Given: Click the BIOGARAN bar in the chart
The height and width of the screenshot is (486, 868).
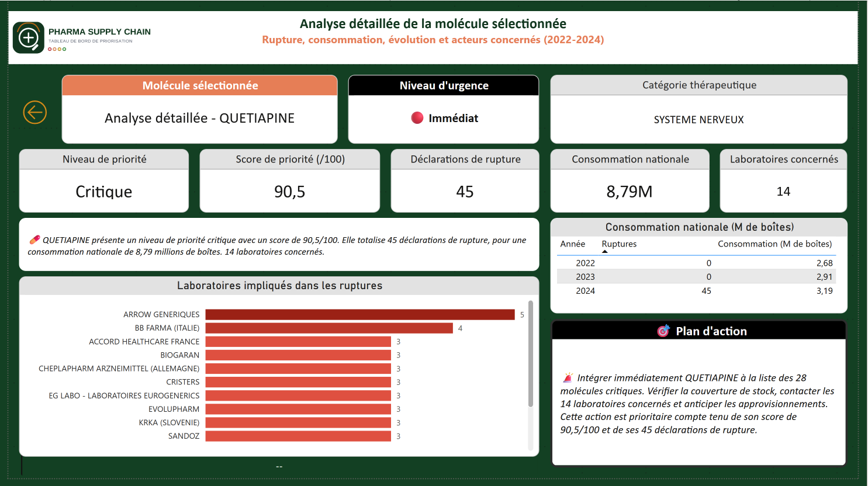Looking at the screenshot, I should (x=298, y=355).
